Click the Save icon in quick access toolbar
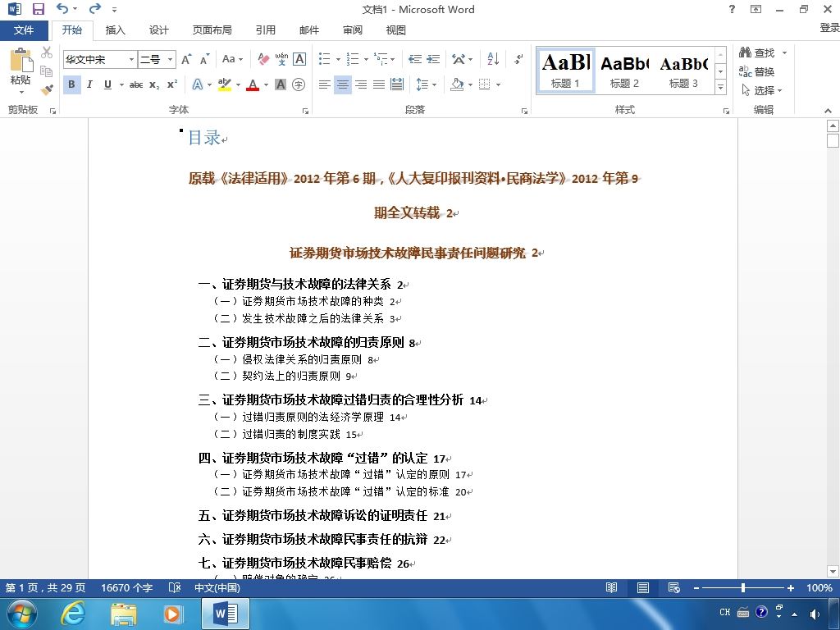The width and height of the screenshot is (840, 630). (38, 9)
